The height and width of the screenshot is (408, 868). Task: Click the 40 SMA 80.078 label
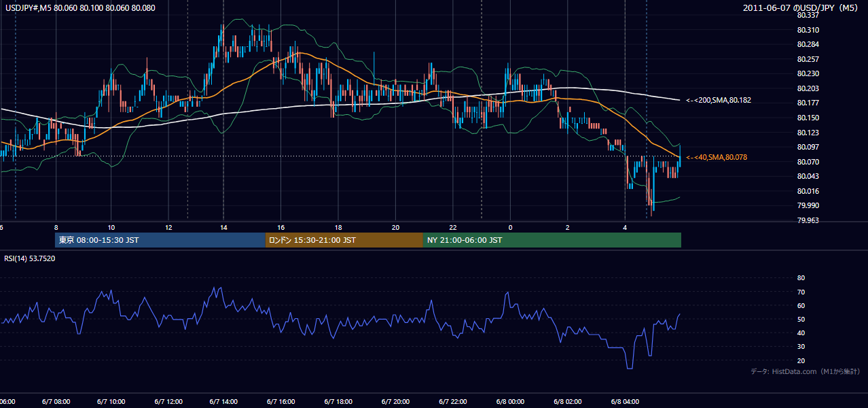717,157
